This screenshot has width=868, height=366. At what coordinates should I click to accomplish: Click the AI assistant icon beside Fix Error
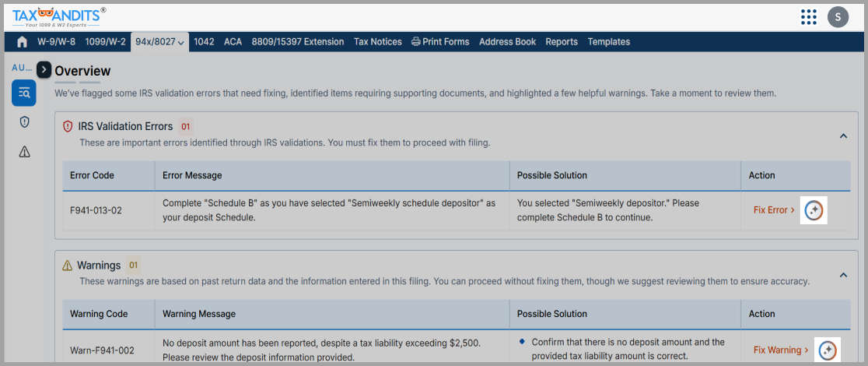[x=814, y=210]
